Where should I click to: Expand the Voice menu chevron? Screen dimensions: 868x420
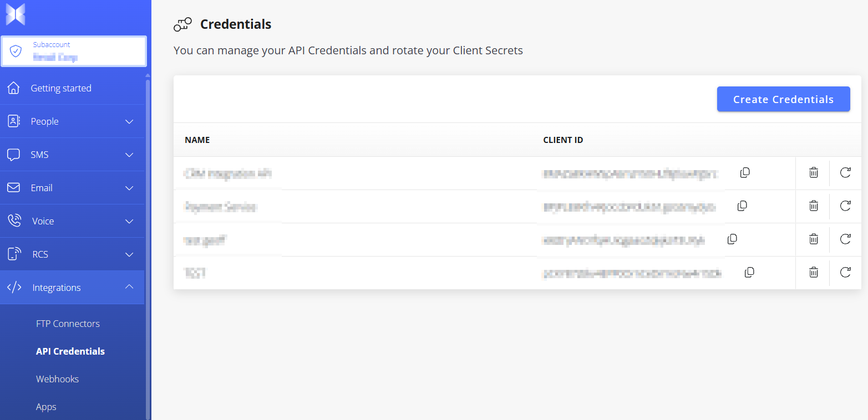[129, 221]
